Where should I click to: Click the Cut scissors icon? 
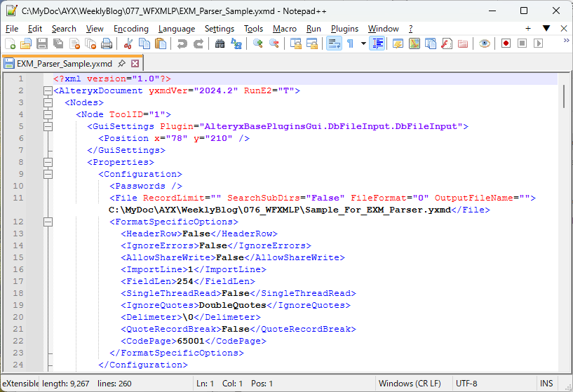(x=128, y=43)
